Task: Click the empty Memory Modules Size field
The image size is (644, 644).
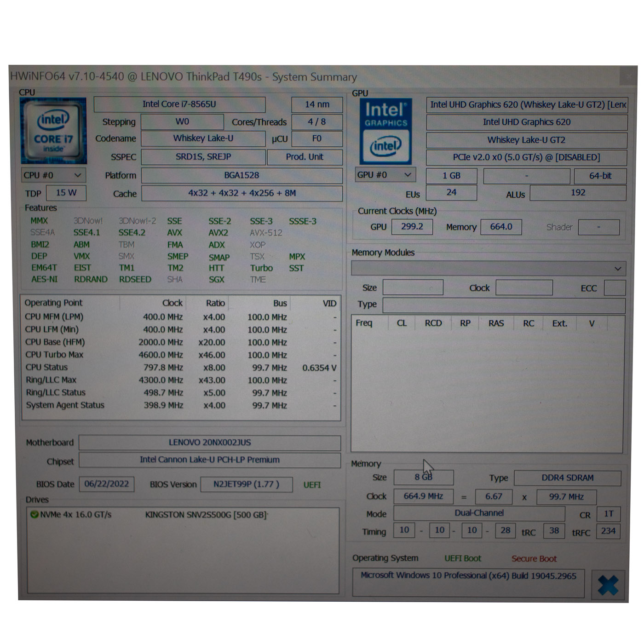Action: 413,287
